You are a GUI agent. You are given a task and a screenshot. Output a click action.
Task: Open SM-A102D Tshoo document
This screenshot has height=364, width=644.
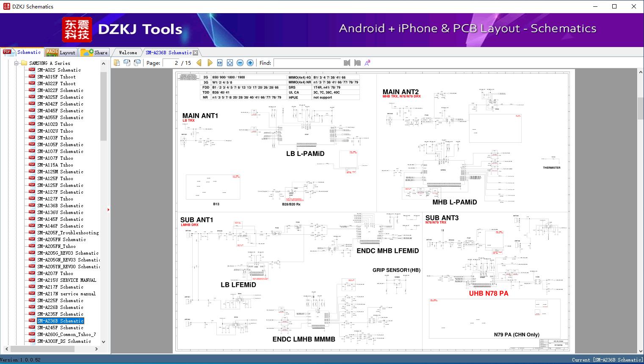[x=55, y=124]
